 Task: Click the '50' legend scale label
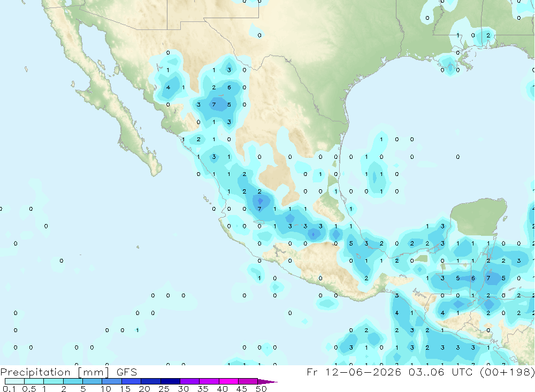(x=262, y=389)
